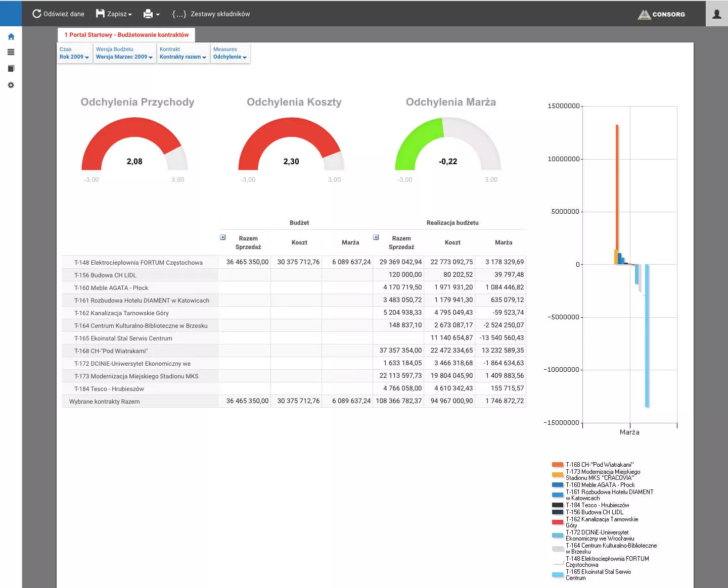Click the Marża axis label on chart

pyautogui.click(x=629, y=432)
